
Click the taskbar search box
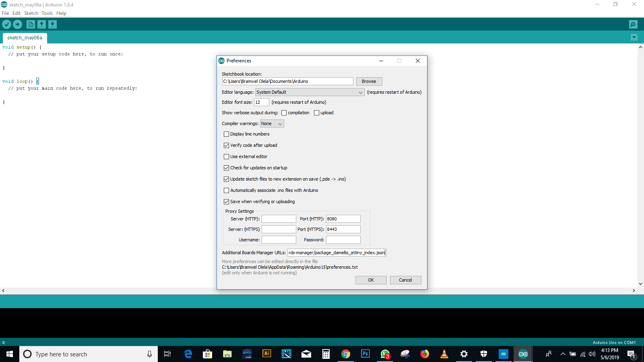coord(89,354)
